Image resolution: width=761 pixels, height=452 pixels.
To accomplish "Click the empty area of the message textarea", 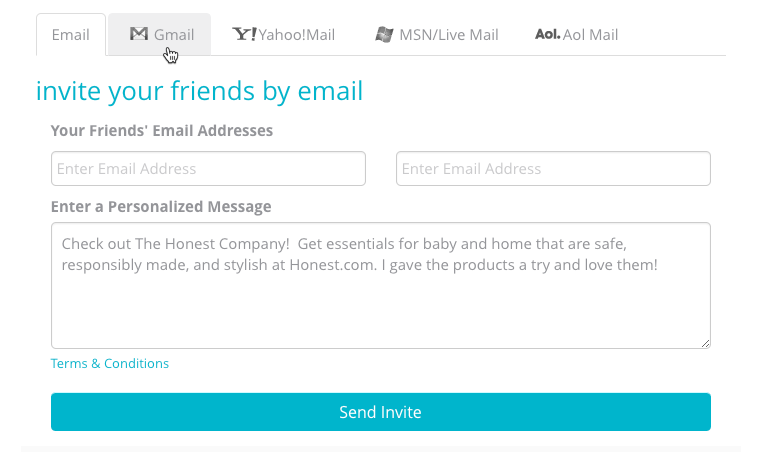I will (381, 311).
